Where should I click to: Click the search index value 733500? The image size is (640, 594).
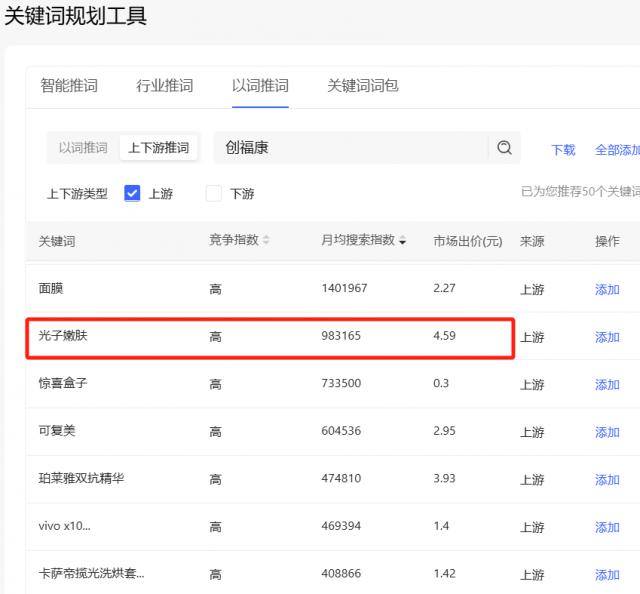pos(341,383)
